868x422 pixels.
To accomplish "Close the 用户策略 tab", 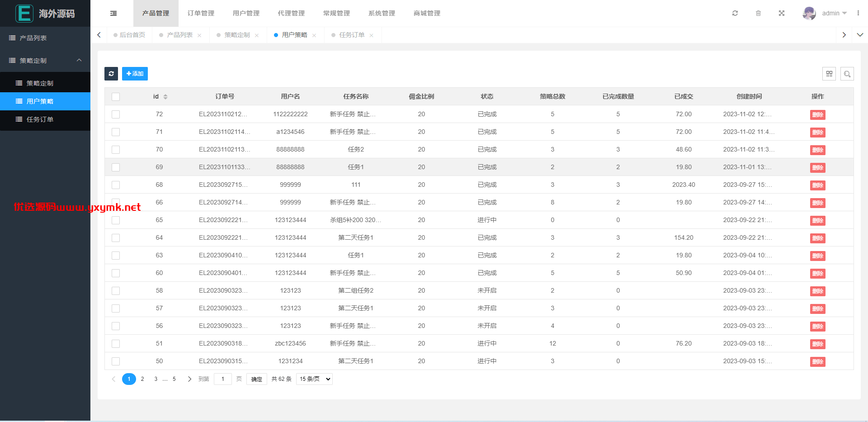I will point(314,35).
